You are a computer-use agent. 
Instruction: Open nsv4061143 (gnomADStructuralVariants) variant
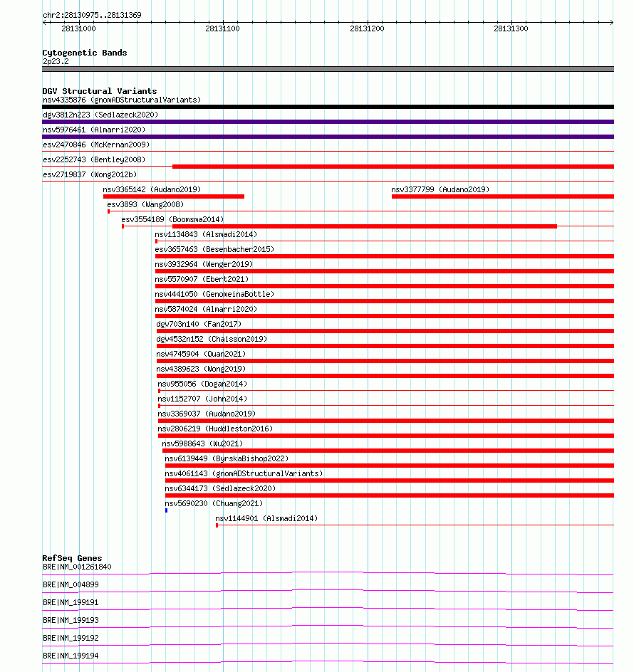[x=244, y=473]
